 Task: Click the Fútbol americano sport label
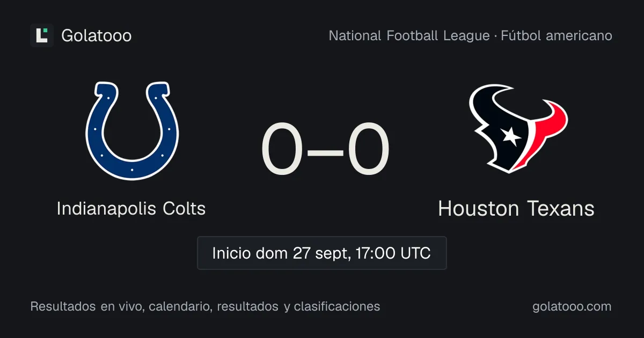557,36
